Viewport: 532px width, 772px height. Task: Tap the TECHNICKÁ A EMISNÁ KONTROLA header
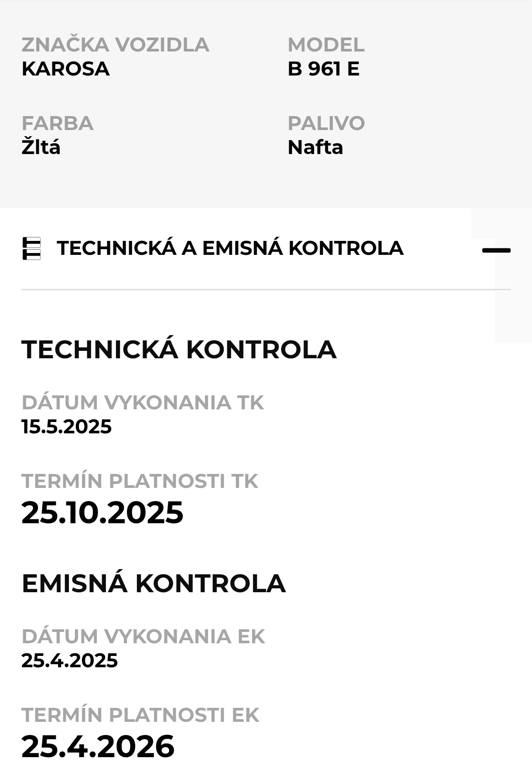pyautogui.click(x=230, y=248)
